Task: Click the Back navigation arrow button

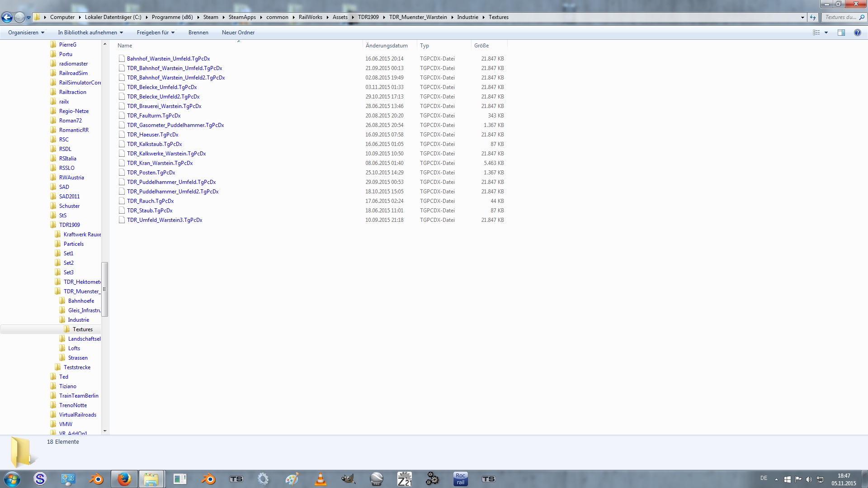Action: coord(7,17)
